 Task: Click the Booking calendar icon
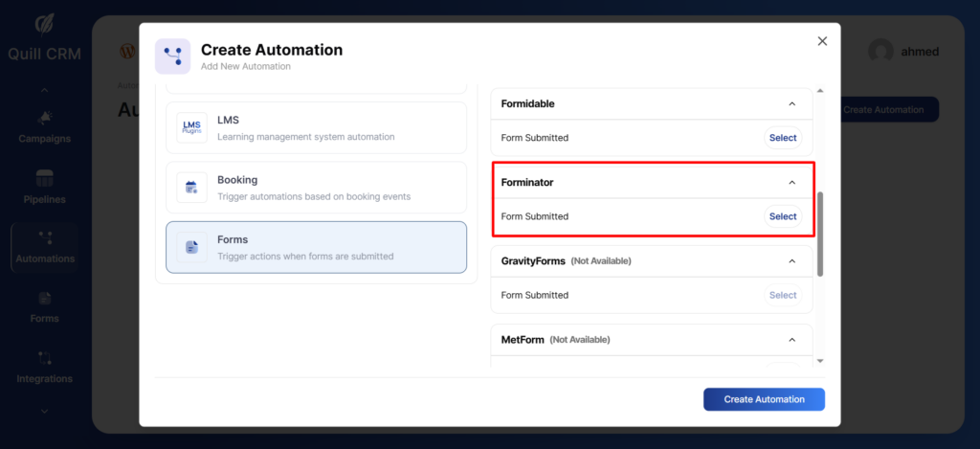tap(191, 188)
